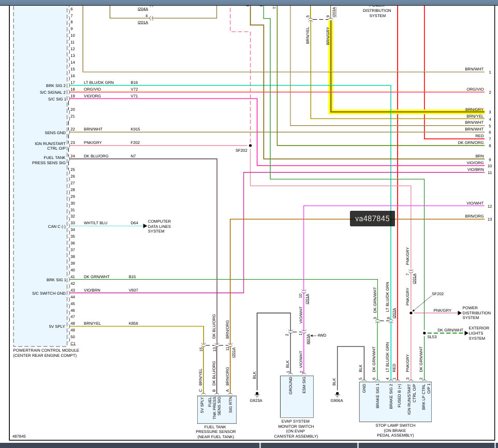Select circuit code B16

pos(134,82)
